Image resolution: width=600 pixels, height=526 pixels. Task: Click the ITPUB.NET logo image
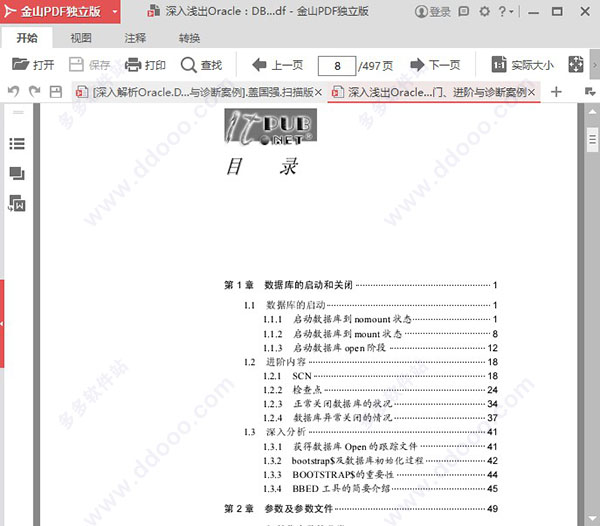pyautogui.click(x=271, y=127)
